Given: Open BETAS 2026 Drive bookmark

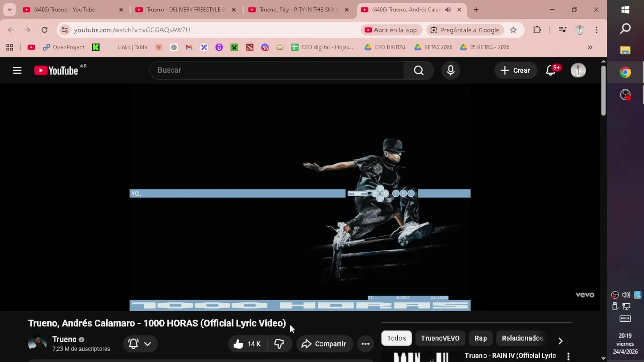Looking at the screenshot, I should pyautogui.click(x=433, y=47).
